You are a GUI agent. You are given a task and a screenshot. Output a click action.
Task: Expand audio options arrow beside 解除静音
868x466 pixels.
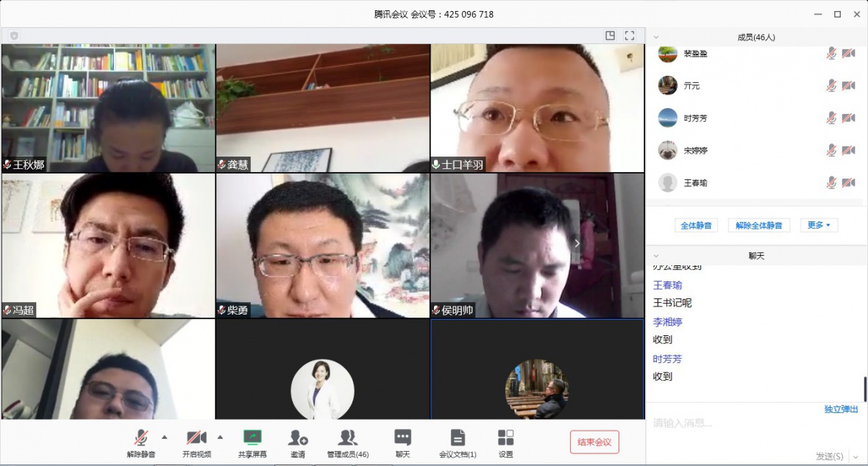click(164, 437)
